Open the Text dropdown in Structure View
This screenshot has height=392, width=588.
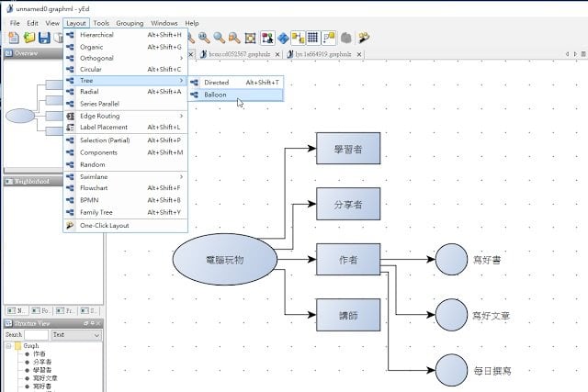76,335
